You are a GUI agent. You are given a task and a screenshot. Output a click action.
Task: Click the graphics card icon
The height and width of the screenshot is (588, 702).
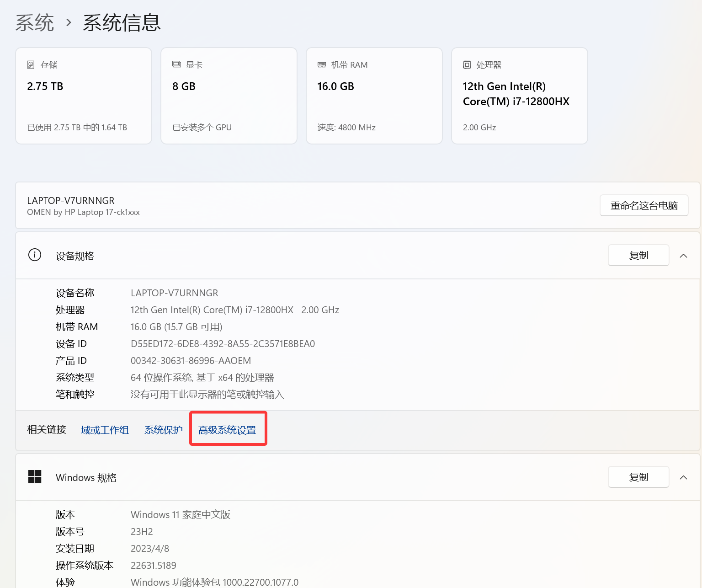(176, 64)
